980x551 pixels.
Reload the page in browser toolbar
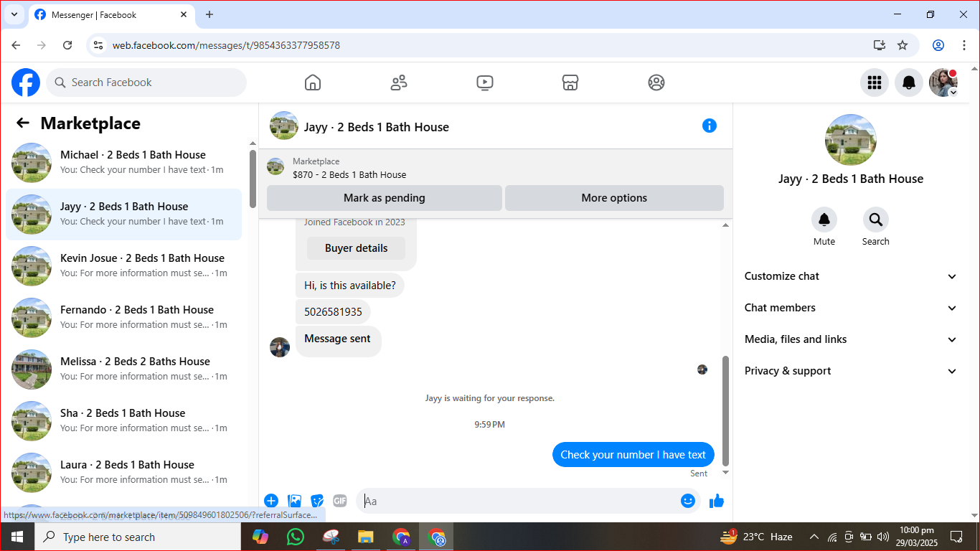(x=67, y=45)
